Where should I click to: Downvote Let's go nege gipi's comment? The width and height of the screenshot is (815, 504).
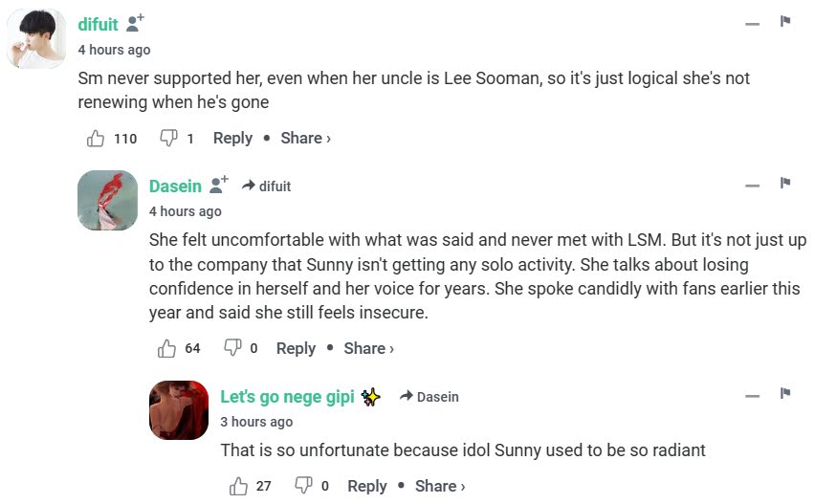coord(303,486)
